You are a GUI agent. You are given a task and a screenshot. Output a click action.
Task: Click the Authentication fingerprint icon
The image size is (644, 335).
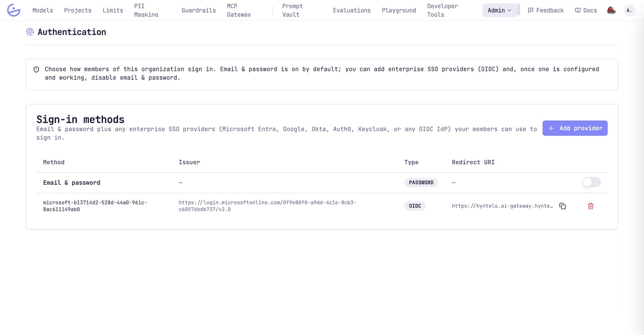pyautogui.click(x=30, y=32)
